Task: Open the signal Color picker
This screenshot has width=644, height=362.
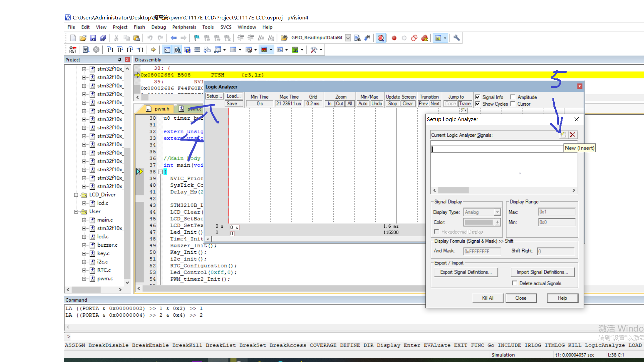Action: click(497, 222)
